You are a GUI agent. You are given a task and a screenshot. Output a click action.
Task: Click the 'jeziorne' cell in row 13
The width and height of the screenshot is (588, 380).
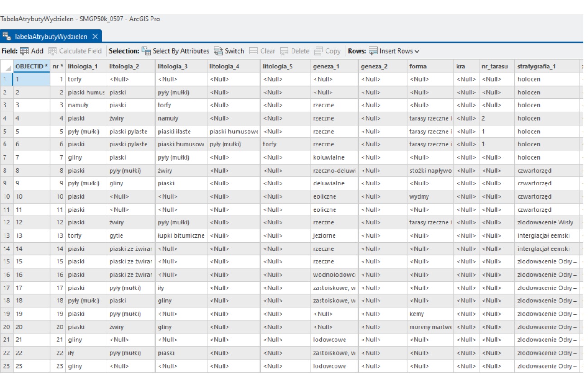point(335,236)
